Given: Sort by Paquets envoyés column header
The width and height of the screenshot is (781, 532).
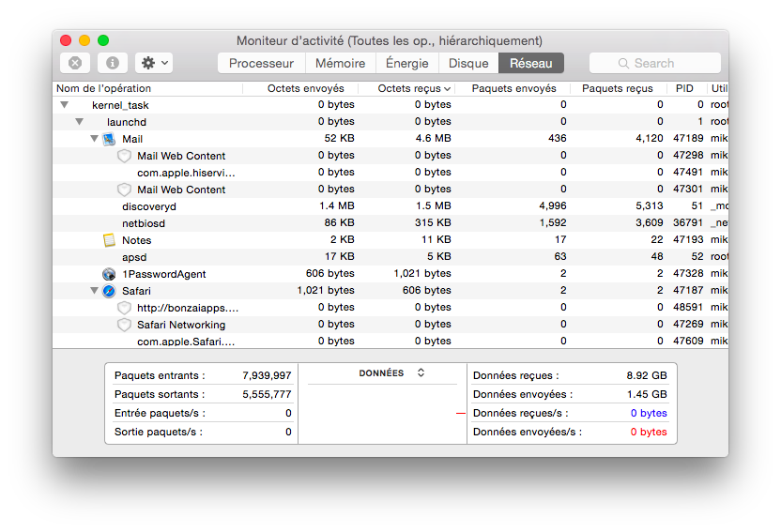Looking at the screenshot, I should pyautogui.click(x=513, y=88).
